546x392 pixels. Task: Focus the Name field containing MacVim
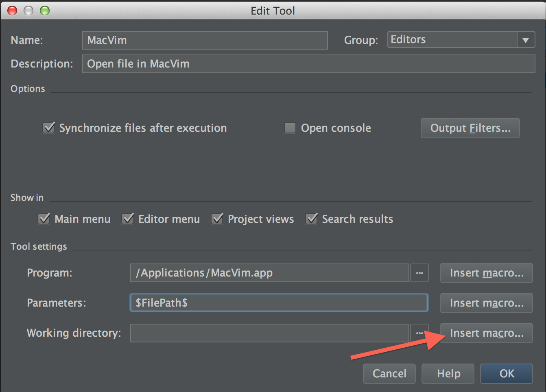(x=205, y=40)
